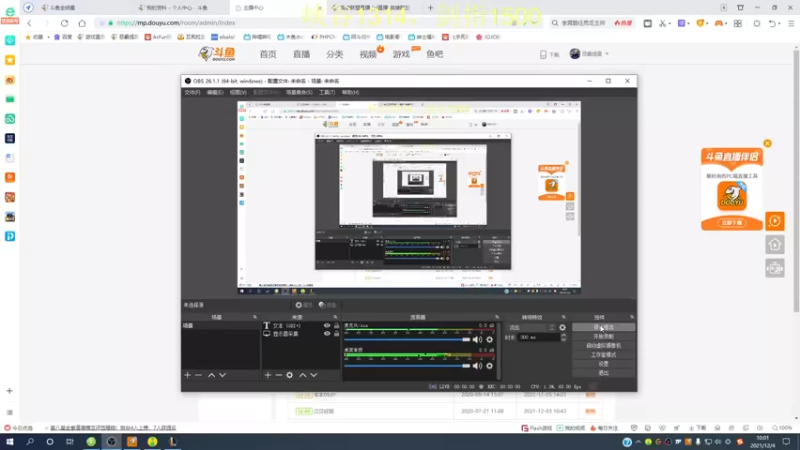800x450 pixels.
Task: Switch to the 我的资料 - 个人中心 browser tab
Action: 181,8
